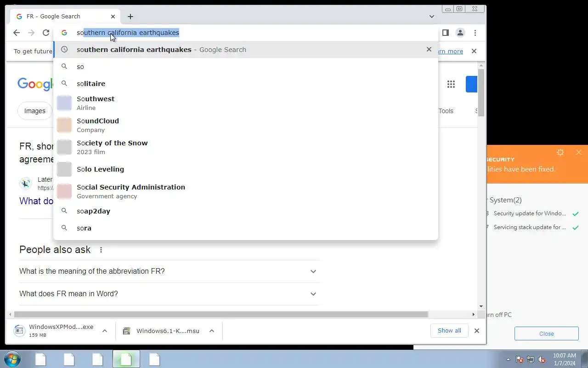
Task: Dismiss the Chrome infobar with X
Action: [x=474, y=51]
